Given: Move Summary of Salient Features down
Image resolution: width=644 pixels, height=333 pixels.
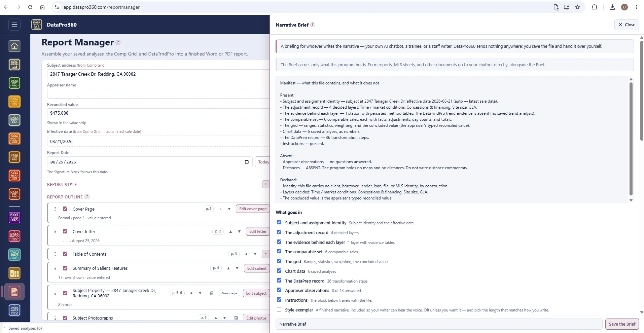Looking at the screenshot, I should 237,268.
